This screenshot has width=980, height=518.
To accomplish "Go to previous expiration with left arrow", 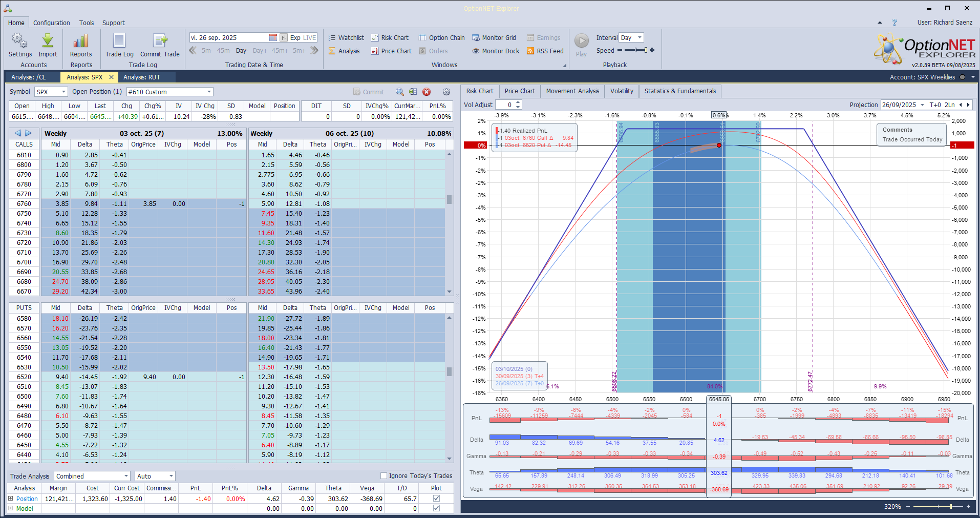I will click(18, 133).
